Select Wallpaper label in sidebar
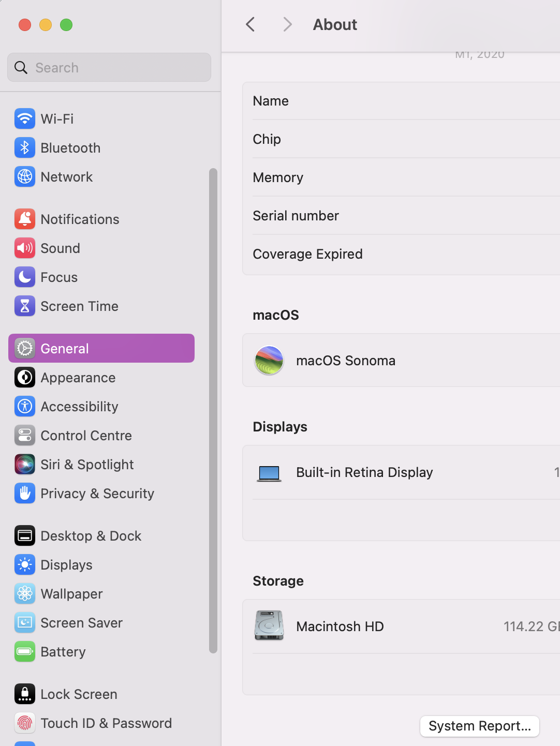Screen dimensions: 560x746 tap(72, 594)
